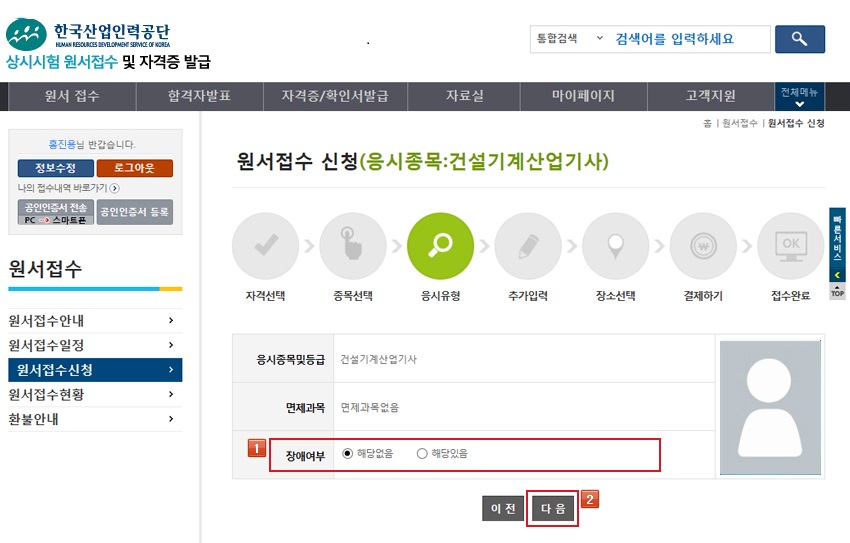Click the 접수완료 OK monitor step icon
This screenshot has height=543, width=850.
[790, 246]
